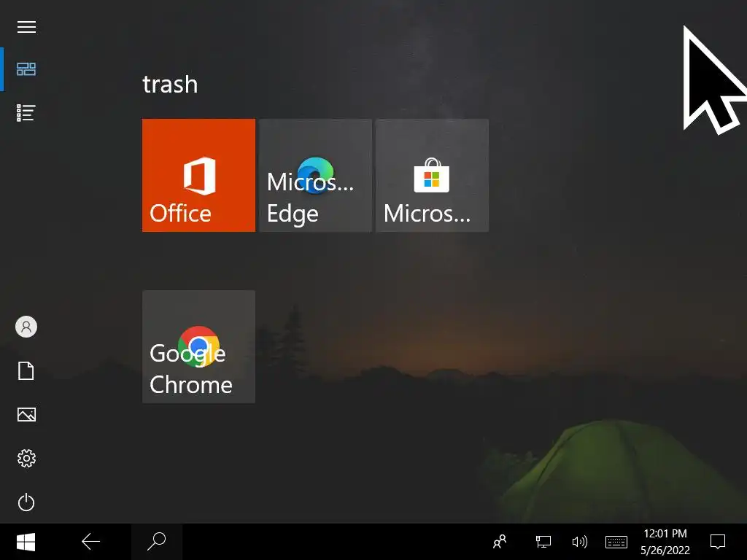Launch the Office tile
The height and width of the screenshot is (560, 747).
(x=198, y=175)
